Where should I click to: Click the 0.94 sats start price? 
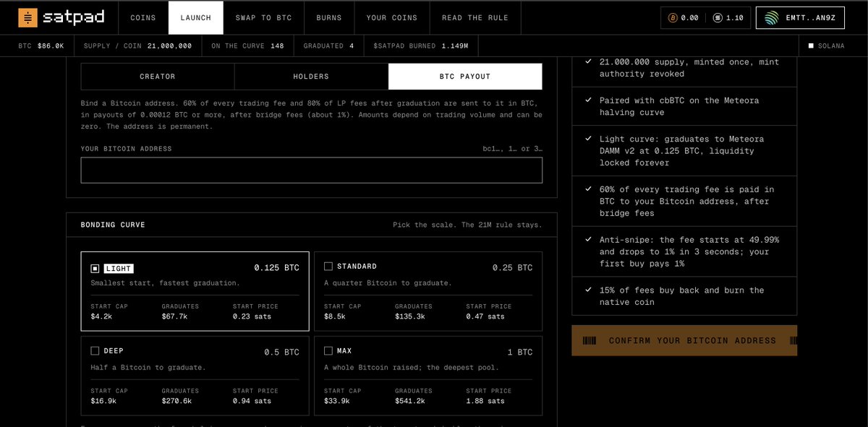tap(252, 401)
